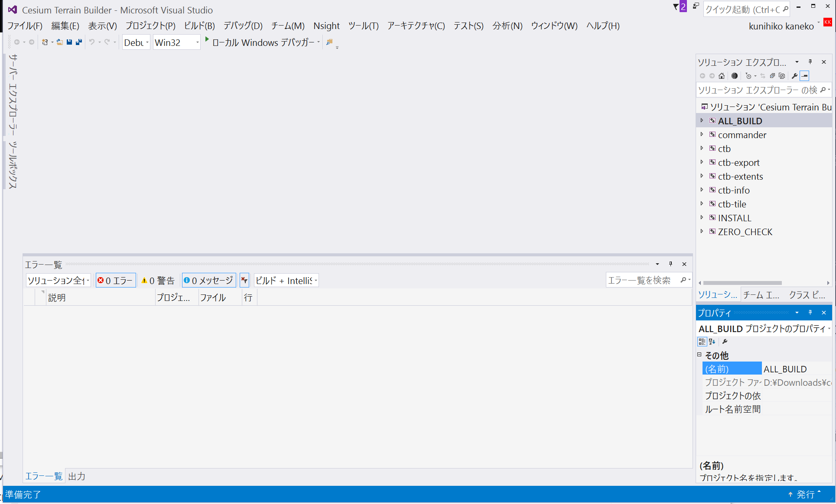Click the green Start Debugging play icon
The image size is (836, 504).
[207, 39]
